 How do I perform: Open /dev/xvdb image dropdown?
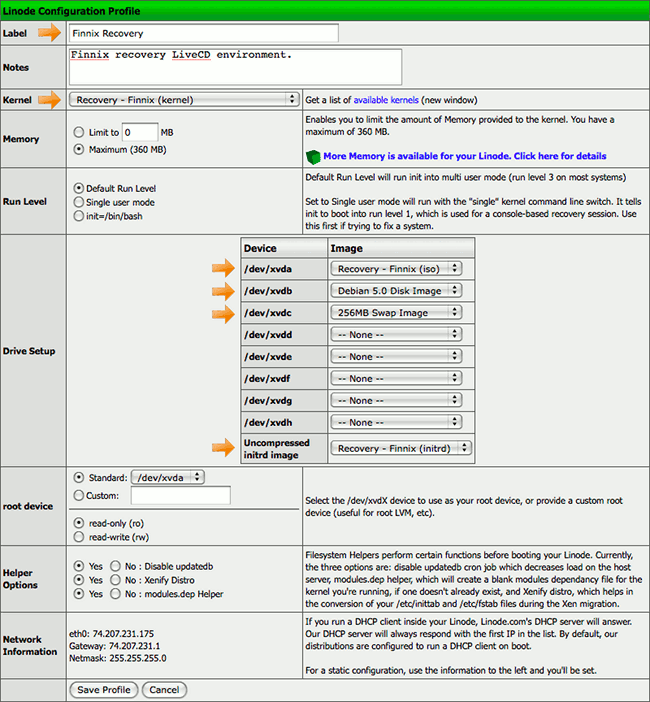click(396, 291)
